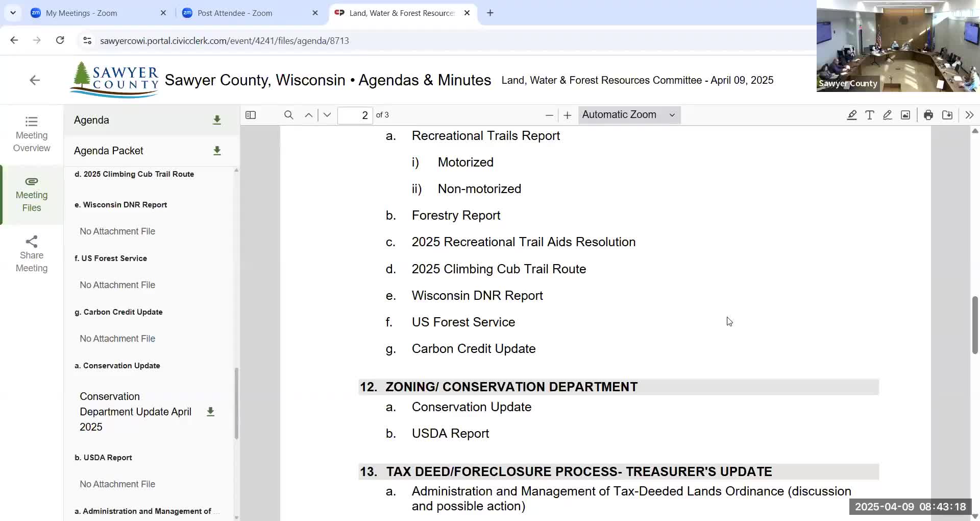Select the add image tool

(905, 115)
